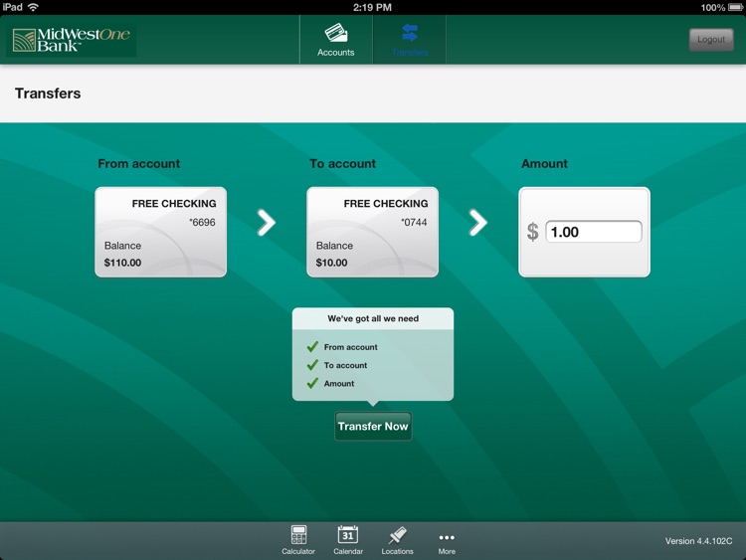Click the Version 4.4.102C label
This screenshot has height=560, width=746.
(698, 541)
